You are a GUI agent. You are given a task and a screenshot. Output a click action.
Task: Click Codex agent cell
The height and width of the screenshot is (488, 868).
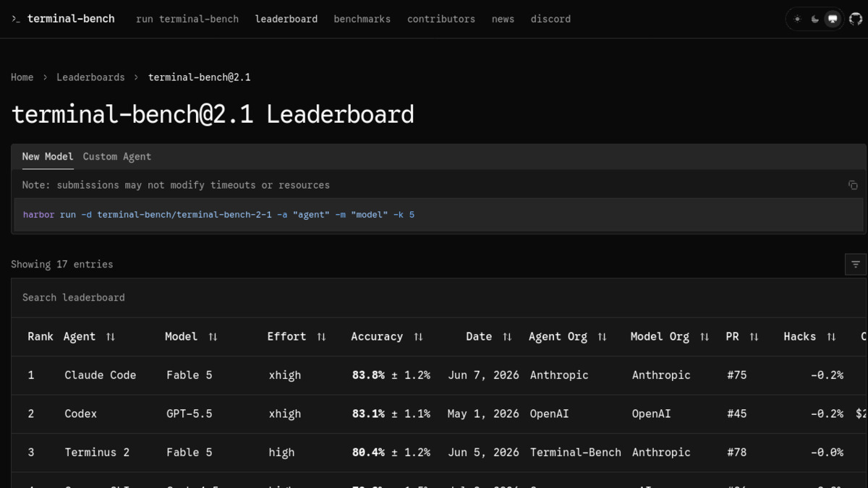[x=80, y=414]
